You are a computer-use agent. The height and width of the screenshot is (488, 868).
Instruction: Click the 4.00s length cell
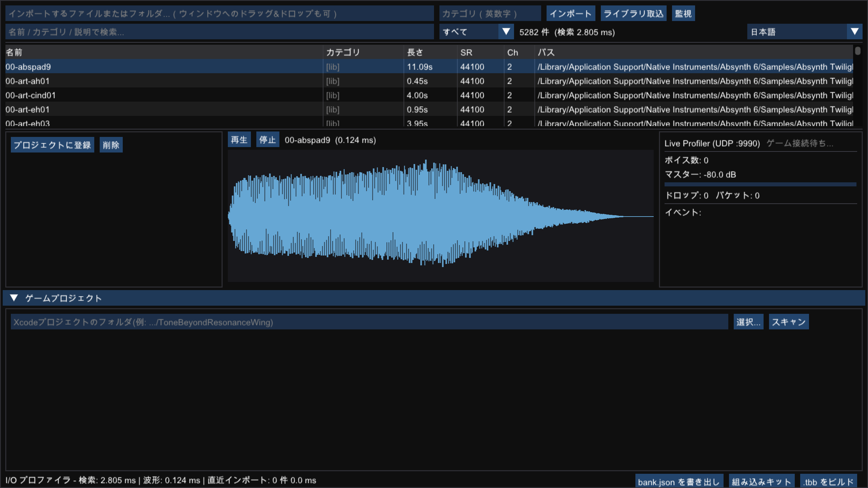pos(417,95)
